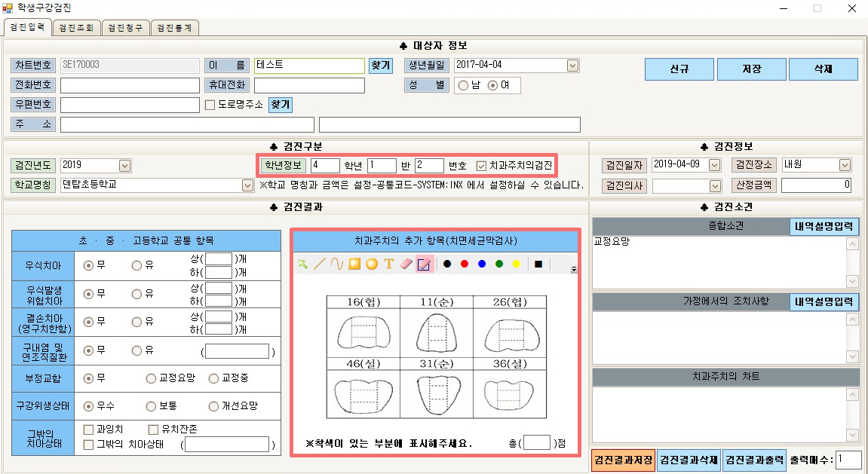Check the 유치잔존 checkbox
Viewport: 868px width, 474px height.
[153, 430]
